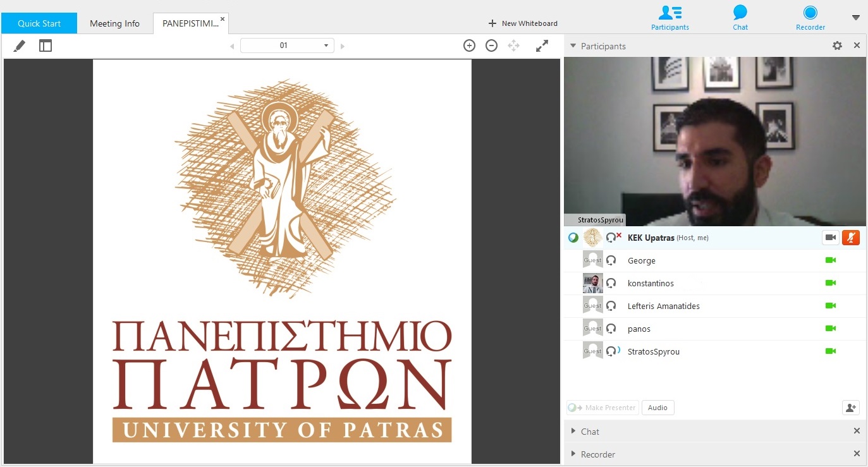This screenshot has height=467, width=868.
Task: Open the Quick Start tab
Action: coord(39,23)
